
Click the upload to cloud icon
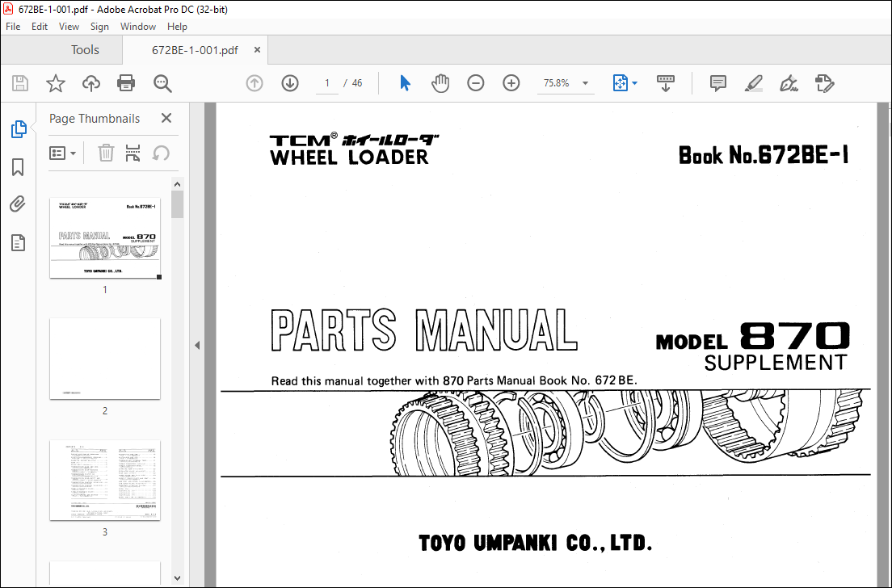[x=91, y=83]
